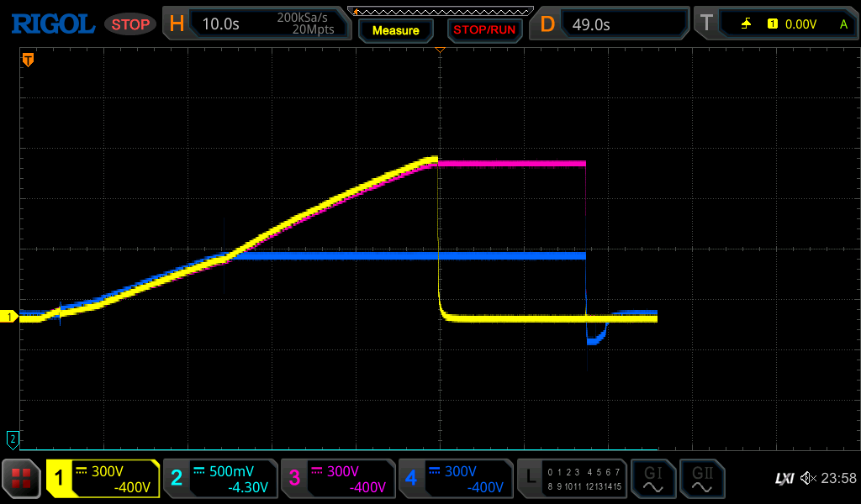This screenshot has height=504, width=861.
Task: Open the Measure menu
Action: coord(396,30)
